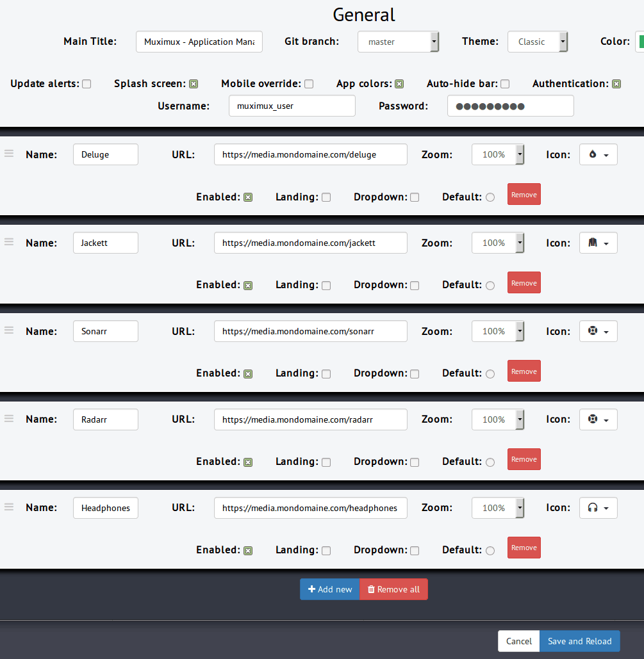Remove the Radarr entry

coord(524,459)
